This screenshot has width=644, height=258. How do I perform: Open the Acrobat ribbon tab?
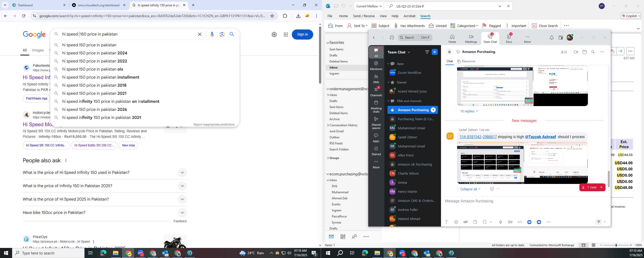click(x=409, y=16)
